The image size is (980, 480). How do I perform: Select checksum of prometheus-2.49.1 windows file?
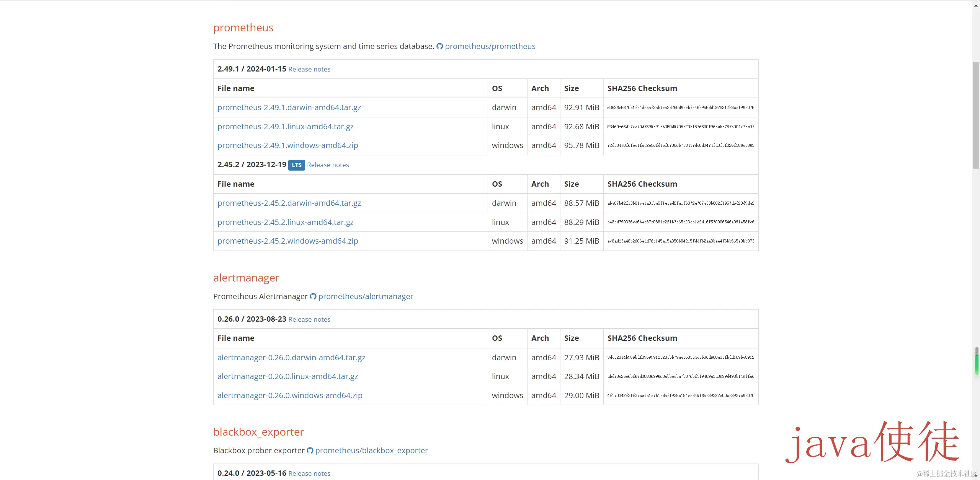681,145
